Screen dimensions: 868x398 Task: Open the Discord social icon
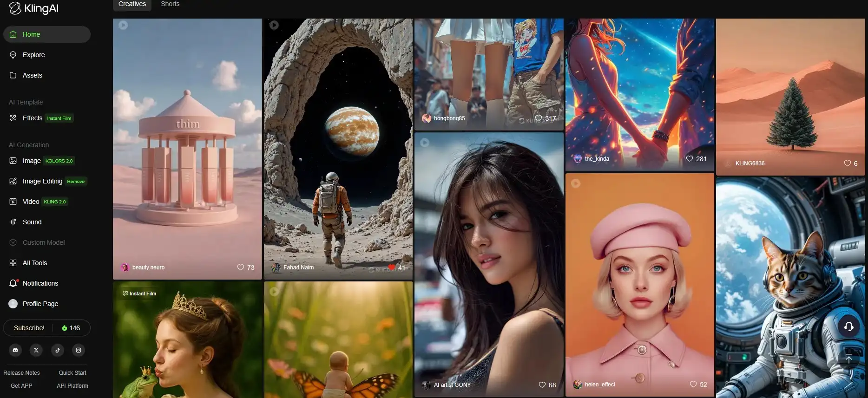coord(15,350)
